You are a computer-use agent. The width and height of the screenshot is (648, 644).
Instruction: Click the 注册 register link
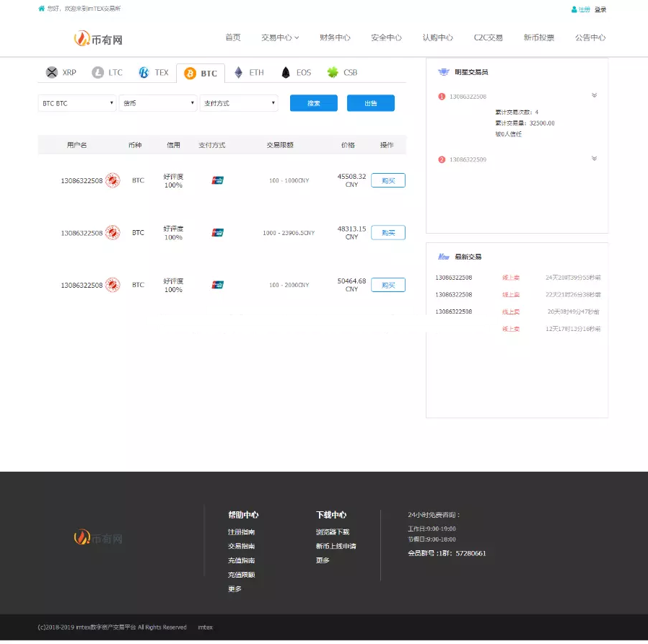584,9
